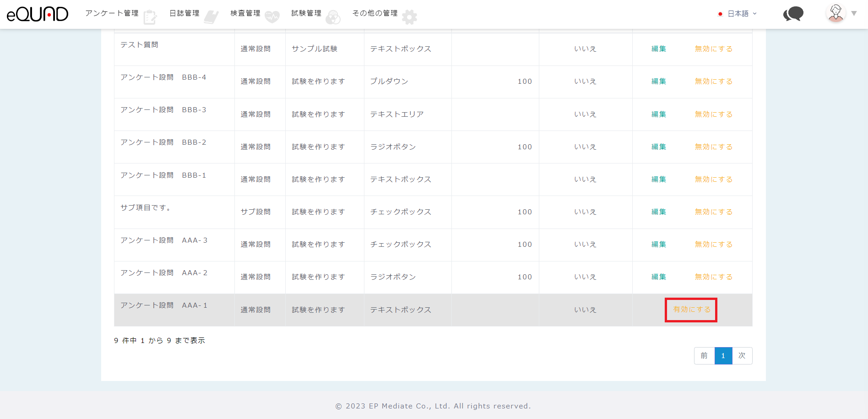The image size is (868, 419).
Task: Click 編集 for アンケート設問 BBB-4
Action: pyautogui.click(x=659, y=82)
